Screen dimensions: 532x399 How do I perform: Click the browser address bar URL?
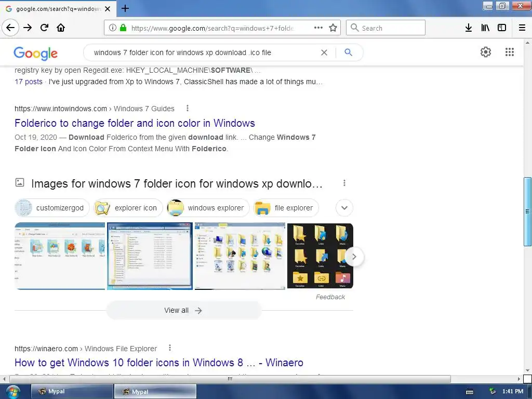point(212,28)
